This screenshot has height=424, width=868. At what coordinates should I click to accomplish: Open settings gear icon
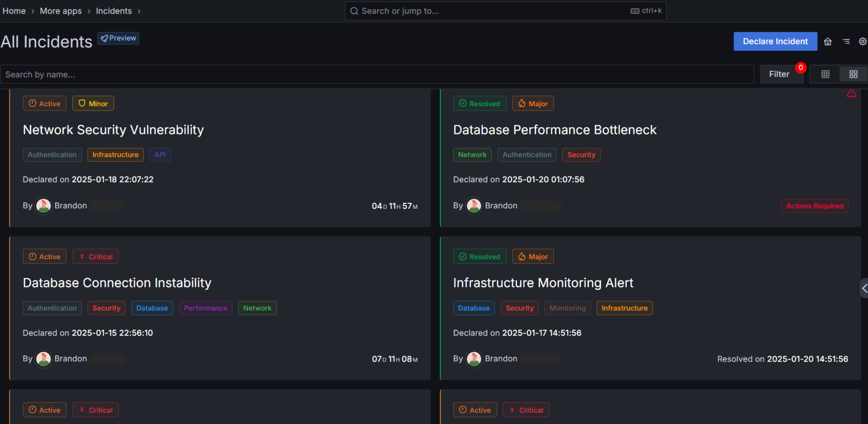[x=863, y=42]
